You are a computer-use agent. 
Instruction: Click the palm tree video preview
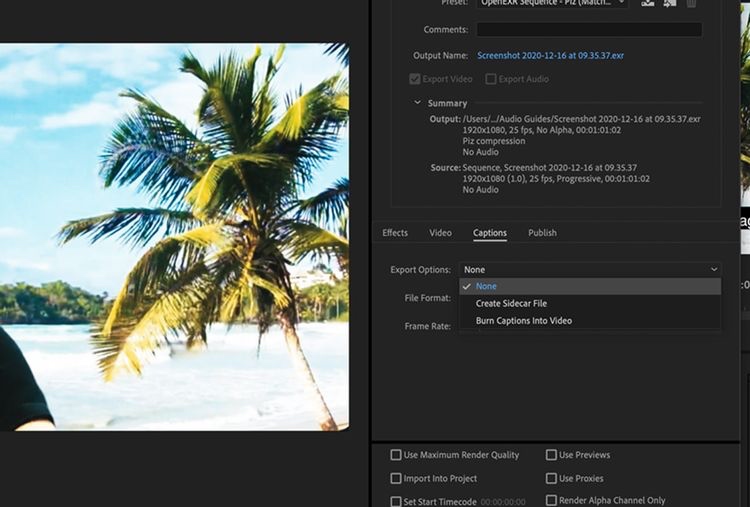[x=174, y=237]
